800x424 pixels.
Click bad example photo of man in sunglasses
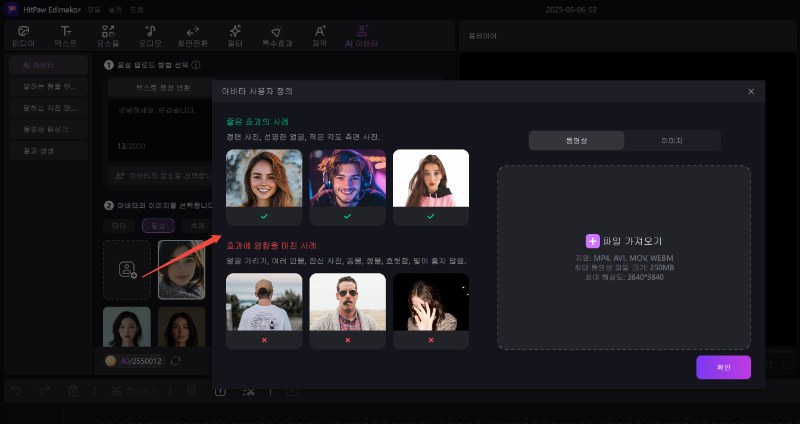347,302
